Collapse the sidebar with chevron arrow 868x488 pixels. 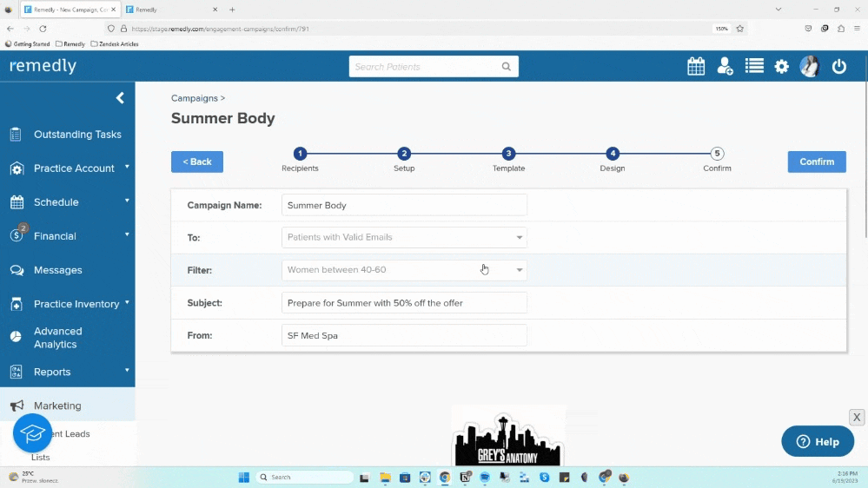point(120,98)
